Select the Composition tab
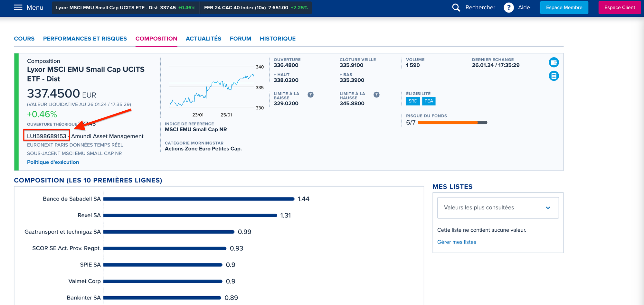This screenshot has height=305, width=644. (156, 39)
